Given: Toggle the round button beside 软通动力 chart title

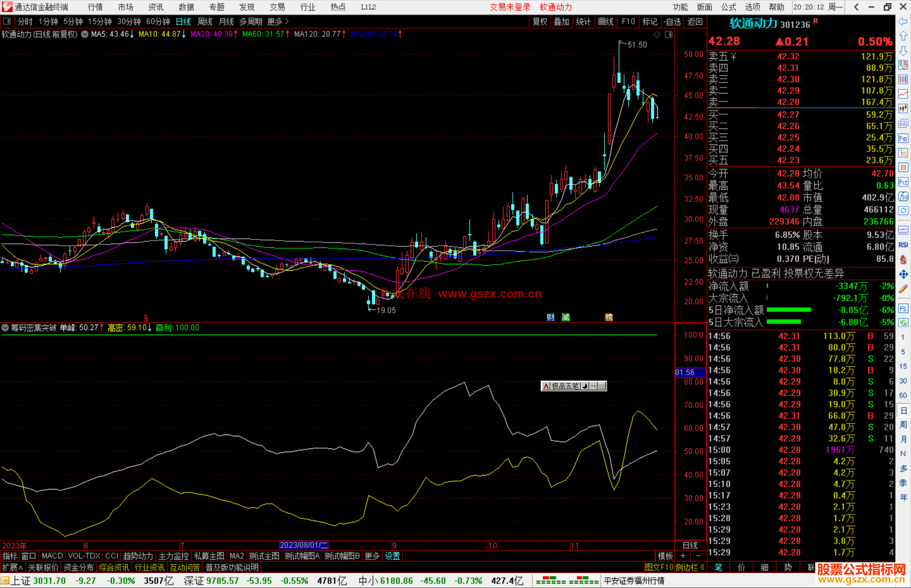Looking at the screenshot, I should [85, 34].
